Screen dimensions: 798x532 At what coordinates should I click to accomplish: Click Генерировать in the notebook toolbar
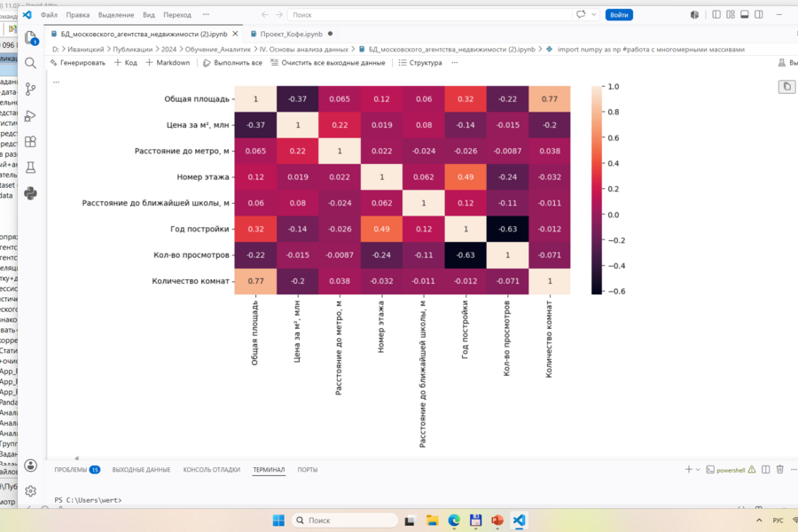click(x=78, y=63)
